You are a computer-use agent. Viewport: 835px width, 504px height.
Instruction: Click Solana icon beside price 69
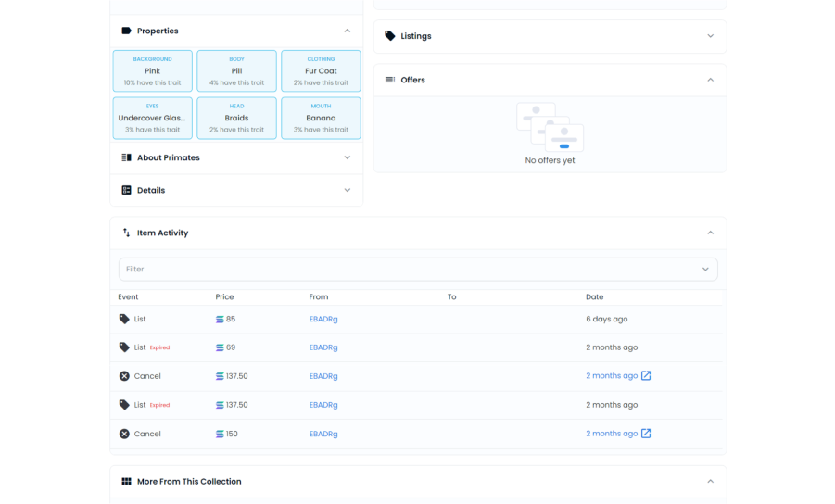pos(220,347)
